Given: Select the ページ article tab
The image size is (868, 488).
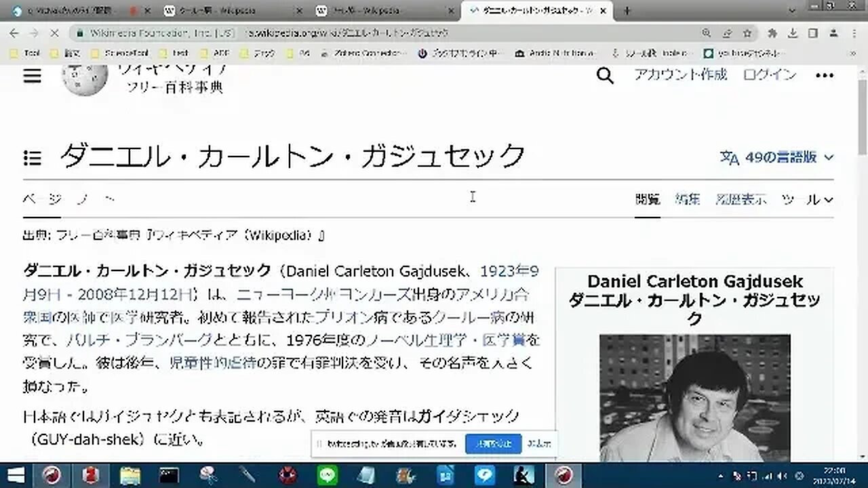Looking at the screenshot, I should click(x=42, y=199).
